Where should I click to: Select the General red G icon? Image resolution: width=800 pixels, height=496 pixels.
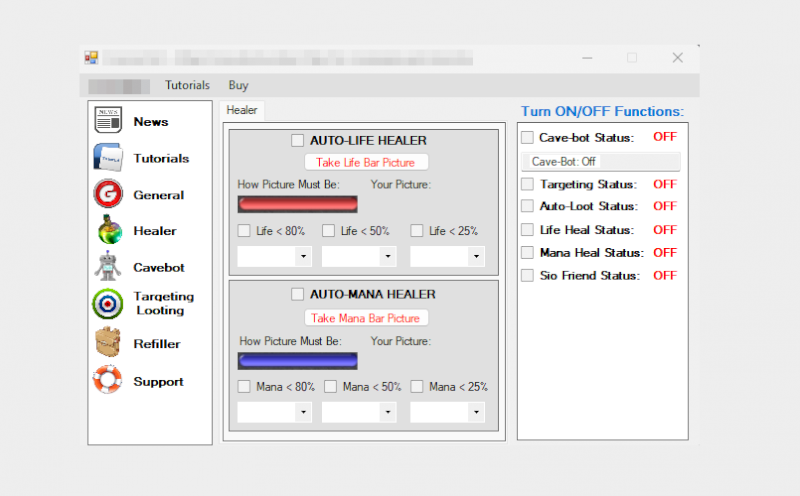(108, 195)
